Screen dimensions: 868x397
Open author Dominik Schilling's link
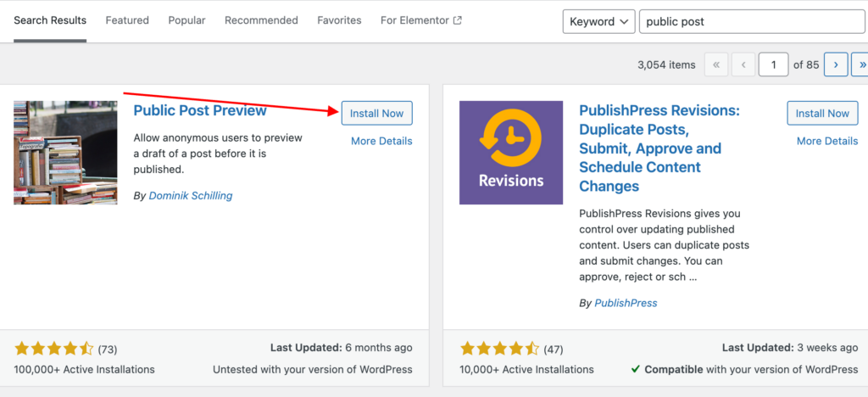click(x=190, y=196)
